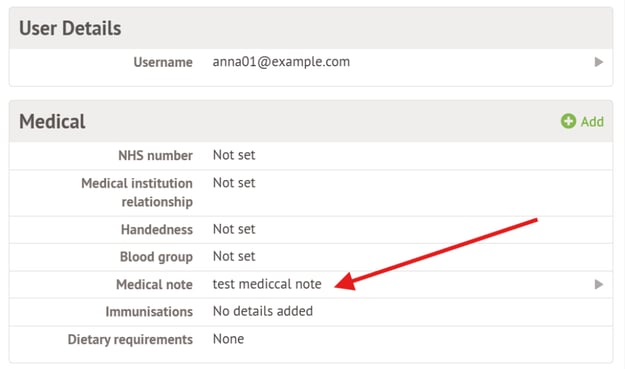This screenshot has height=369, width=625.
Task: Click the Medical section header
Action: [x=311, y=121]
